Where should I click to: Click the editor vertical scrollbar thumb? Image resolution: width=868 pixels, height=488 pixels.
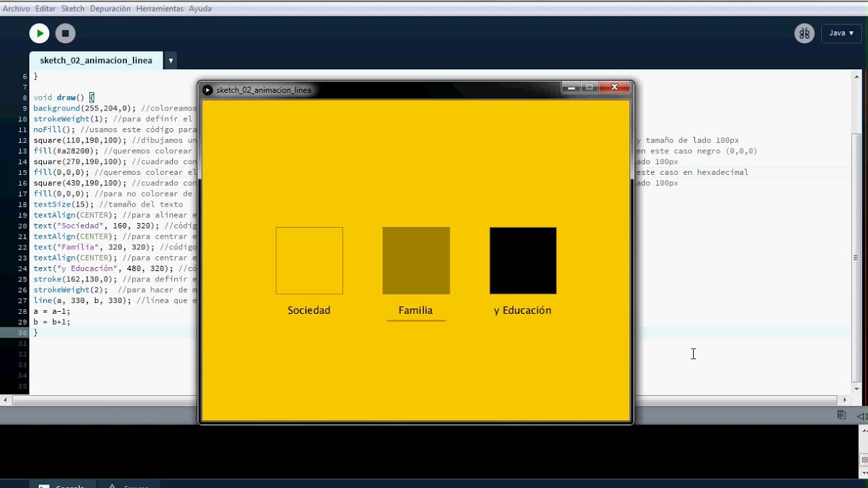coord(857,258)
